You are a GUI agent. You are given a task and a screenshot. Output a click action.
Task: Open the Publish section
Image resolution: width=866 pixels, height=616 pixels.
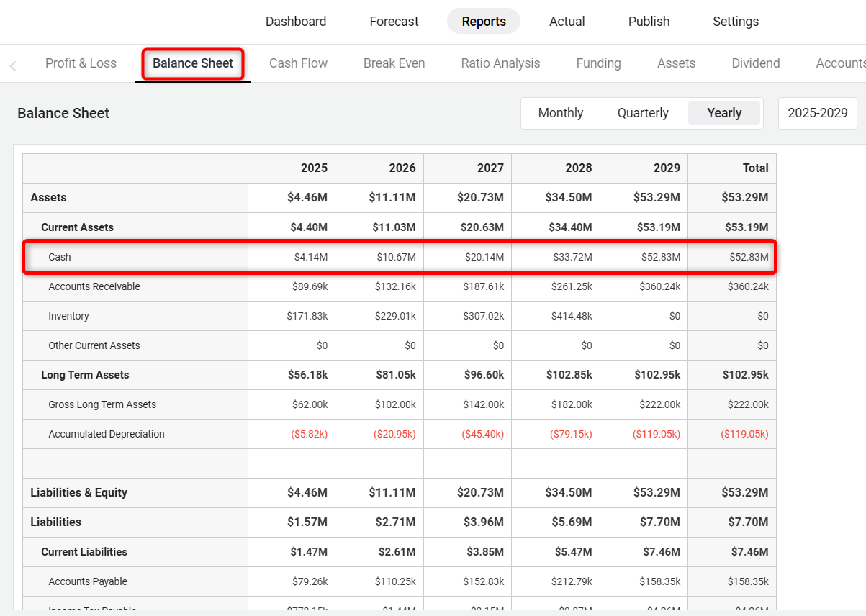649,22
